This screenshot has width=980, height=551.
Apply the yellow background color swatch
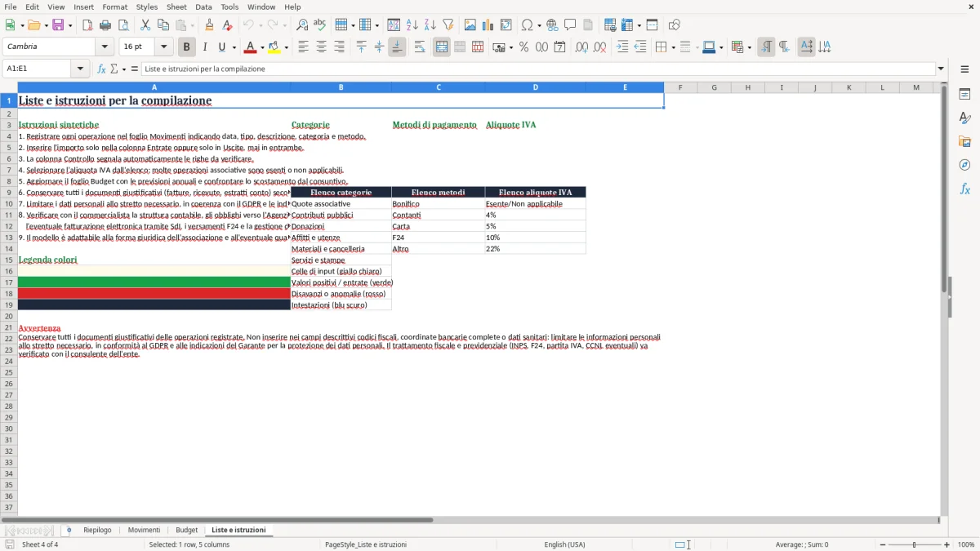(x=274, y=47)
